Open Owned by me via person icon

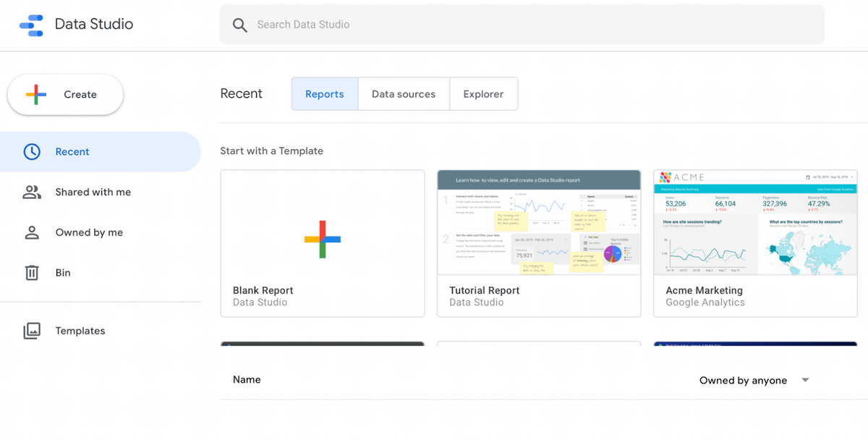click(32, 233)
